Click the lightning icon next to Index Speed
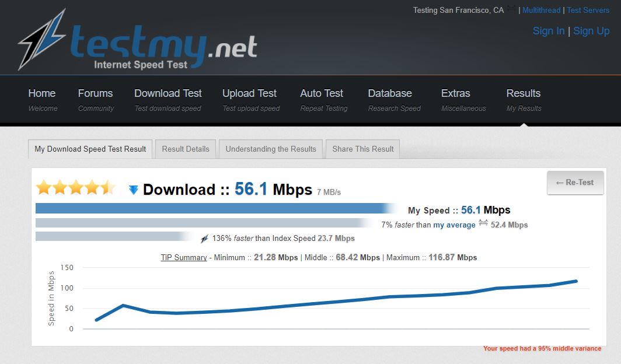The width and height of the screenshot is (621, 364). pyautogui.click(x=204, y=239)
